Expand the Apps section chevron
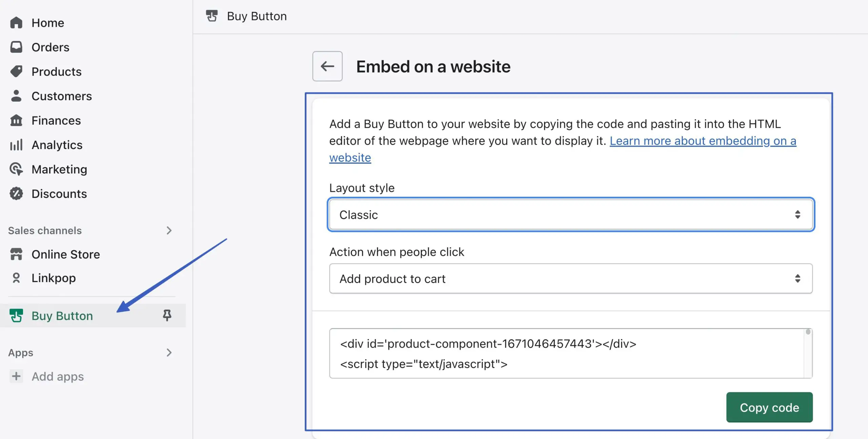This screenshot has height=439, width=868. [x=169, y=352]
